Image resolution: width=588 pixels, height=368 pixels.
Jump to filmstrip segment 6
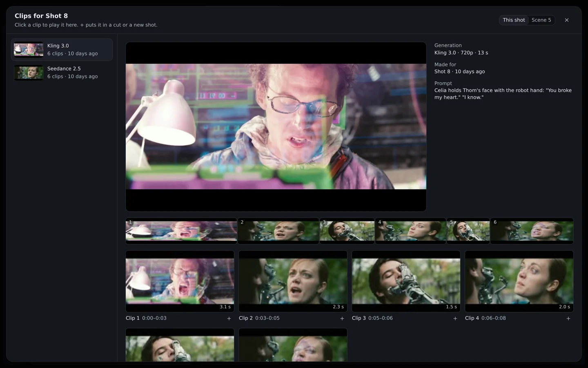[532, 231]
